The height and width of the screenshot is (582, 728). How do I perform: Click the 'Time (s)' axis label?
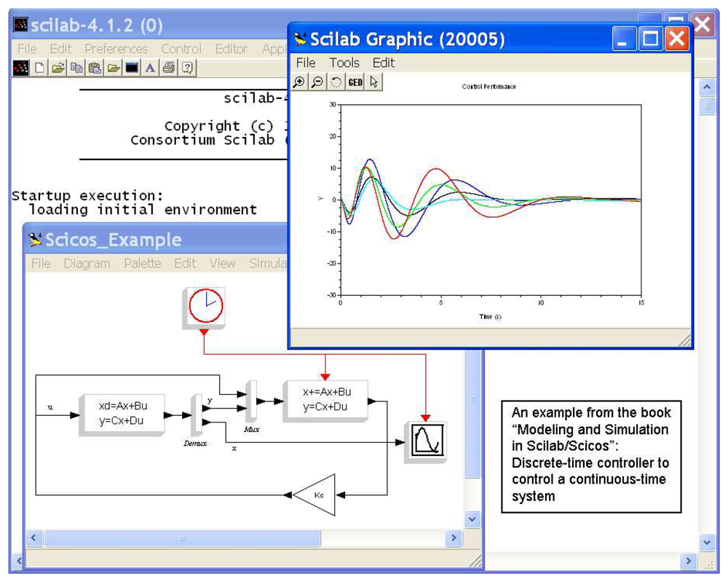490,317
